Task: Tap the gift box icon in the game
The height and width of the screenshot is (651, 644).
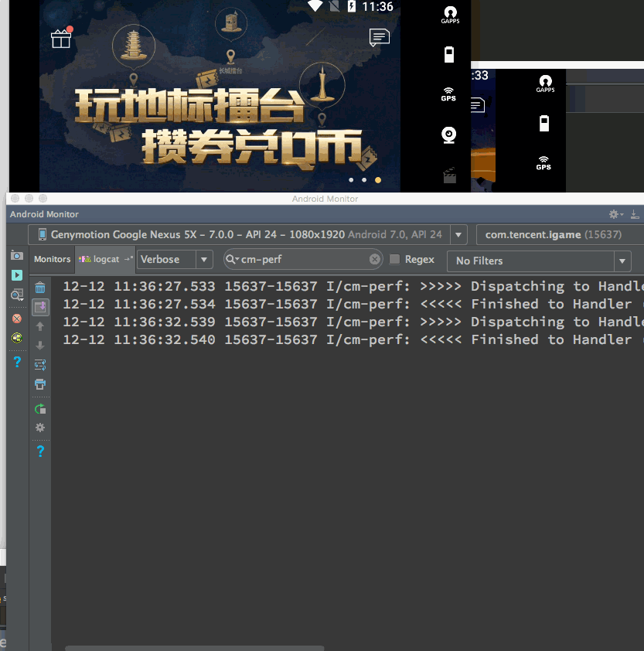Action: 61,37
